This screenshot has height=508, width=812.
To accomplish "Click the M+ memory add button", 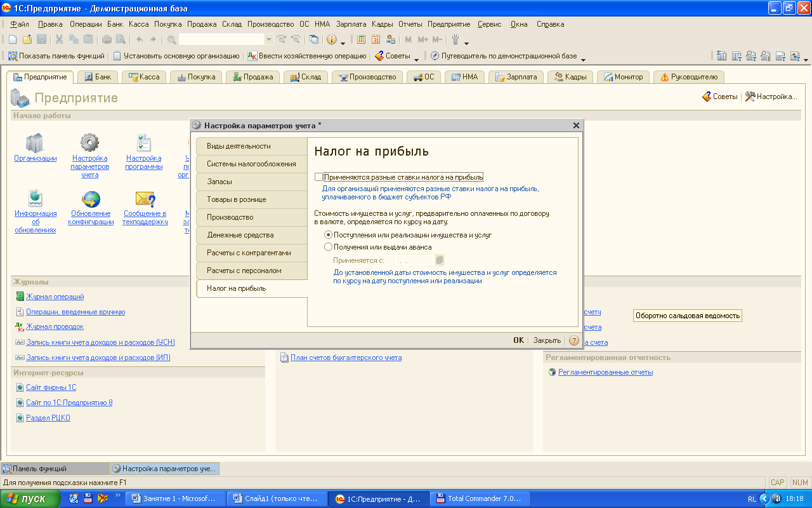I will tap(423, 39).
